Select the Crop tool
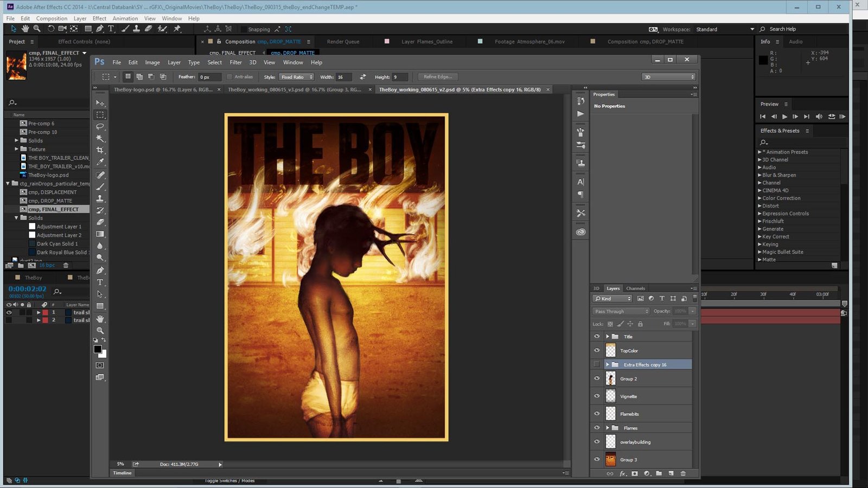Viewport: 868px width, 488px height. [100, 150]
